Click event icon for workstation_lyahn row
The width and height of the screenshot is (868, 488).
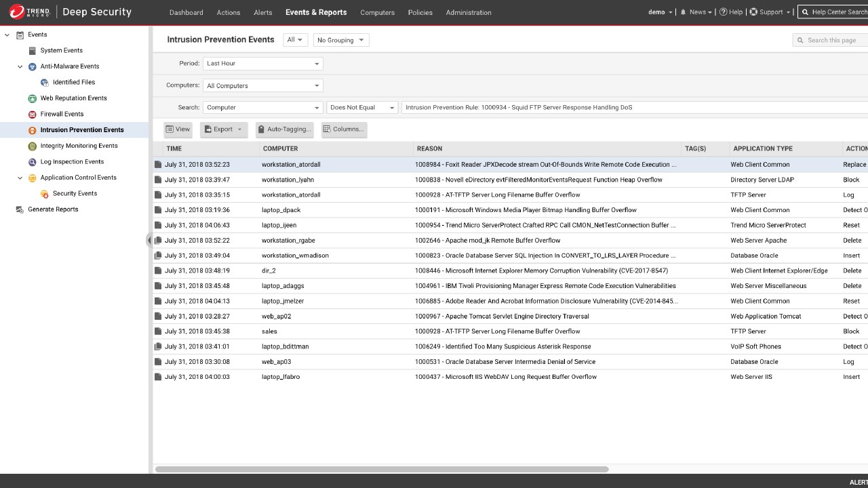[158, 180]
